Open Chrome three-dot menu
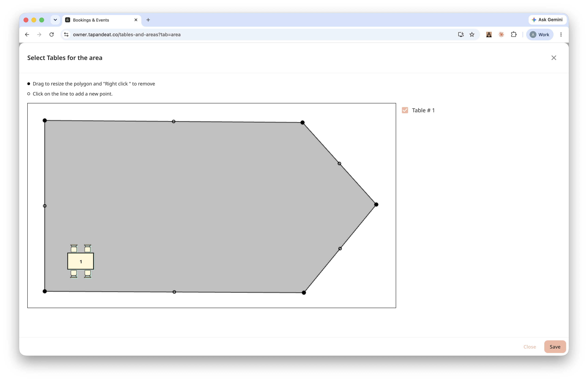The height and width of the screenshot is (381, 588). click(561, 35)
